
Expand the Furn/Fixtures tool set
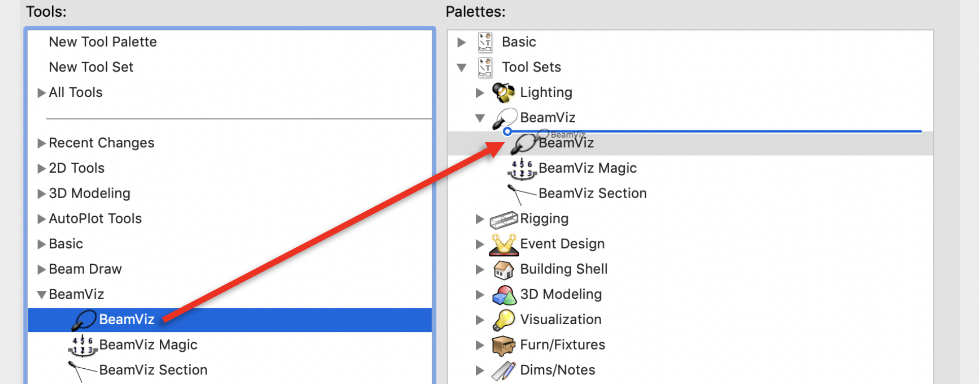480,345
